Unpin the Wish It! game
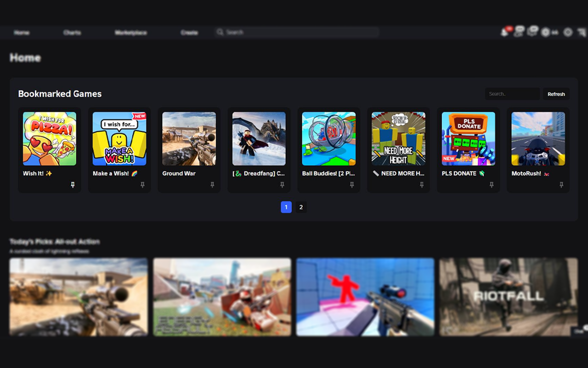 (73, 184)
